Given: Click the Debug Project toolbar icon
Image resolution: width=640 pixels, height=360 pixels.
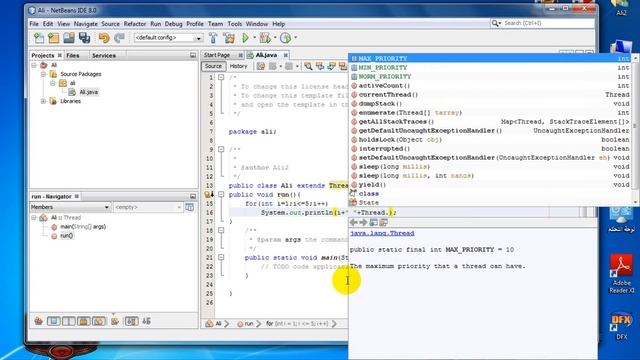Looking at the screenshot, I should [x=265, y=38].
